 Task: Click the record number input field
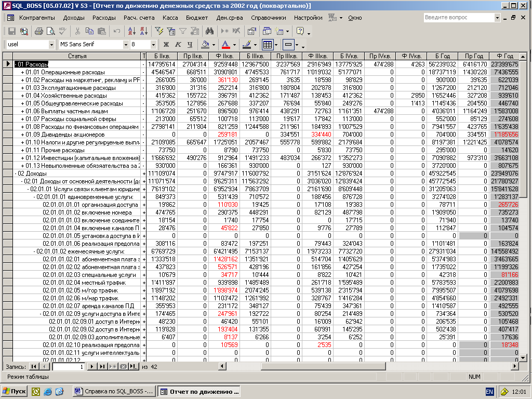point(68,366)
